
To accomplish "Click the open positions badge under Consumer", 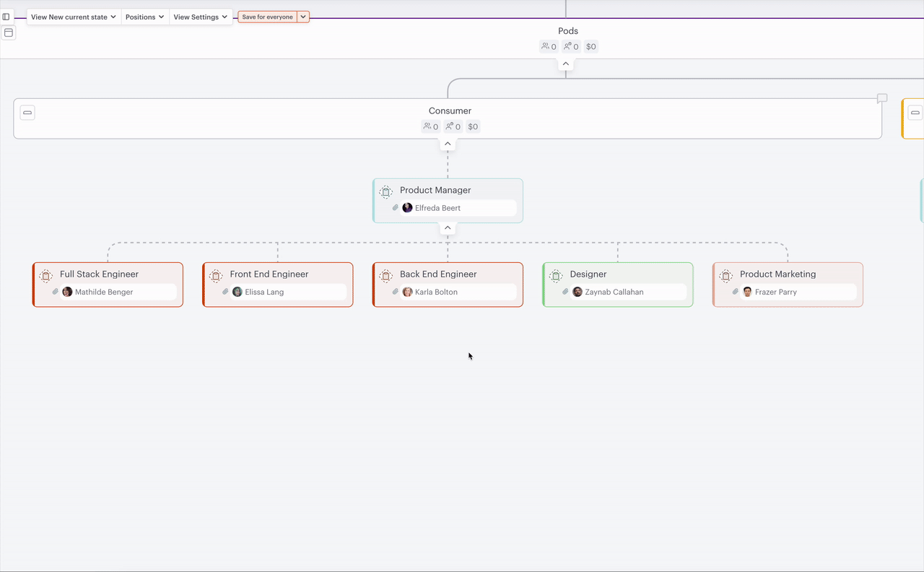I will coord(453,126).
